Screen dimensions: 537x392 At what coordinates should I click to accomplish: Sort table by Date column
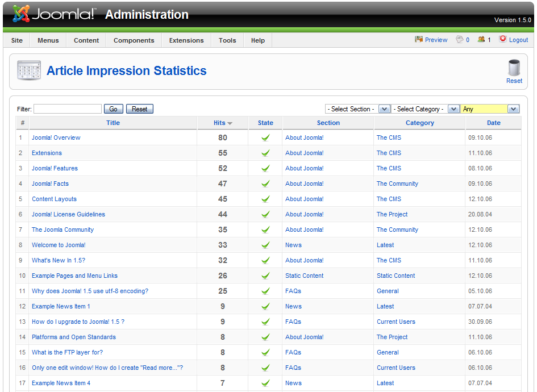[x=493, y=123]
